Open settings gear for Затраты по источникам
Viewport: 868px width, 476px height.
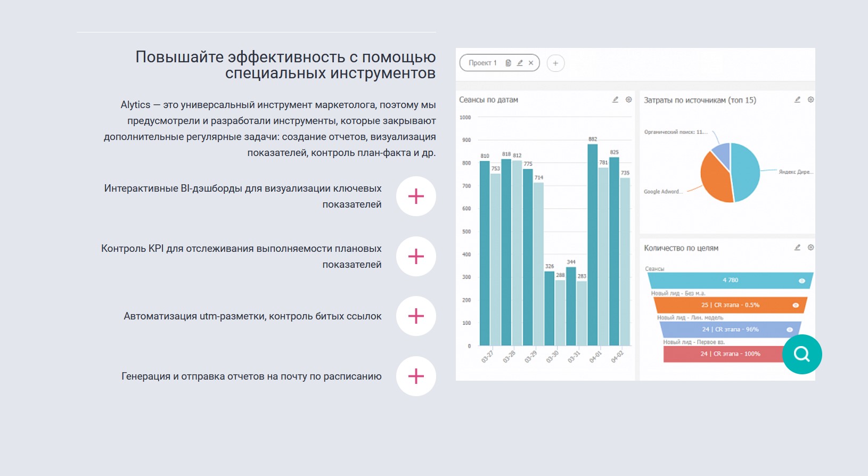[810, 100]
